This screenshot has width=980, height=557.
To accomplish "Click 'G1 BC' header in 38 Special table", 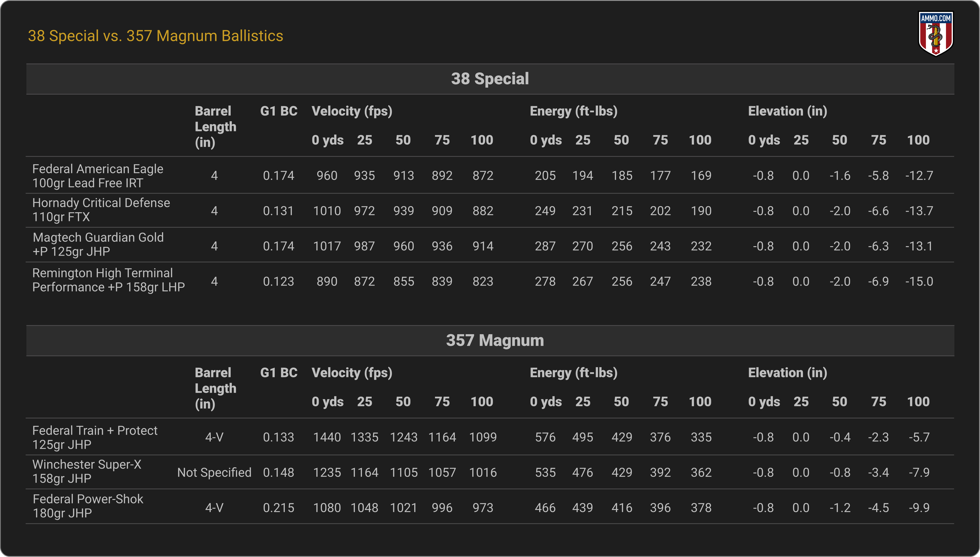I will coord(279,111).
